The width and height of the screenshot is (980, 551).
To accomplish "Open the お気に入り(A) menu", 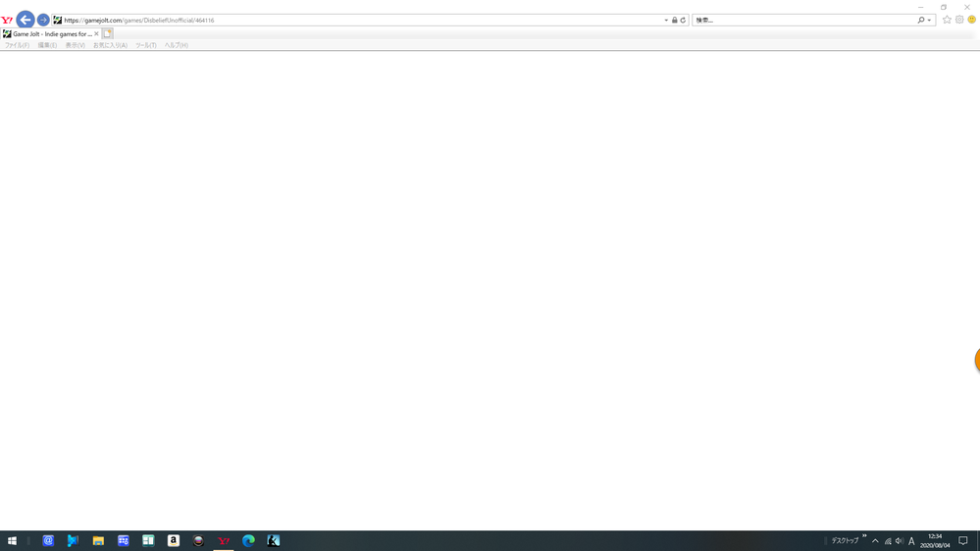I will point(110,46).
